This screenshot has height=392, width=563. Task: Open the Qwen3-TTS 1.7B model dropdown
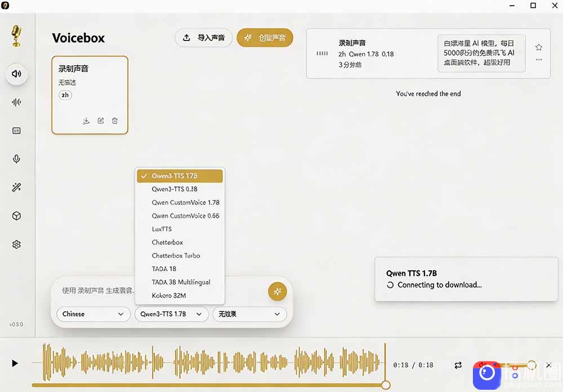[171, 314]
